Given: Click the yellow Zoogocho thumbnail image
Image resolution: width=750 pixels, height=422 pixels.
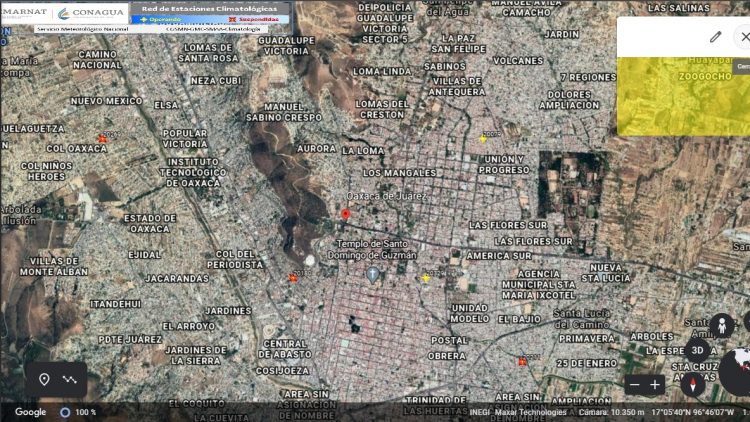Looking at the screenshot, I should tap(683, 96).
